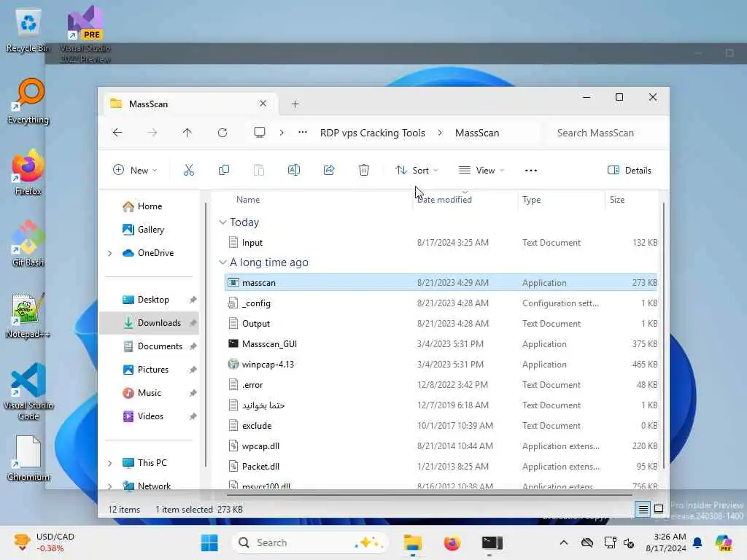Select Everything desktop shortcut

click(28, 101)
